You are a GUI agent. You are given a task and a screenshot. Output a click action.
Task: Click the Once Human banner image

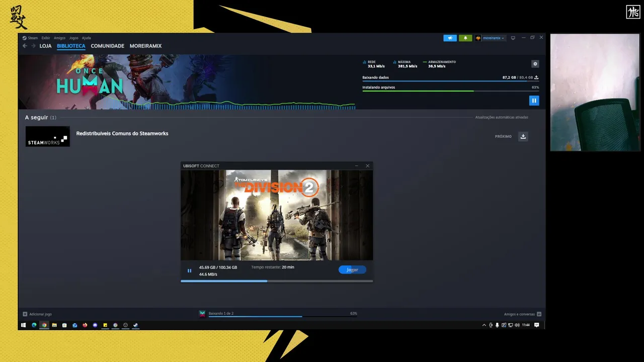tap(186, 81)
